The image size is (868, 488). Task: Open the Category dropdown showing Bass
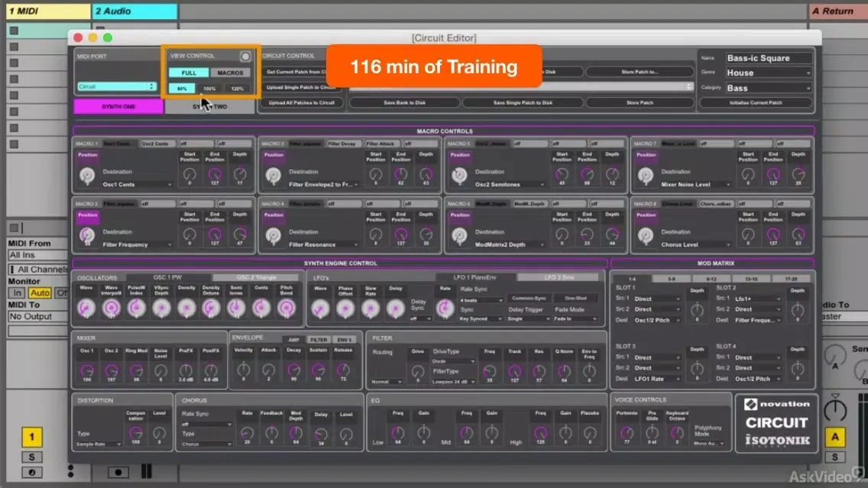[x=769, y=88]
